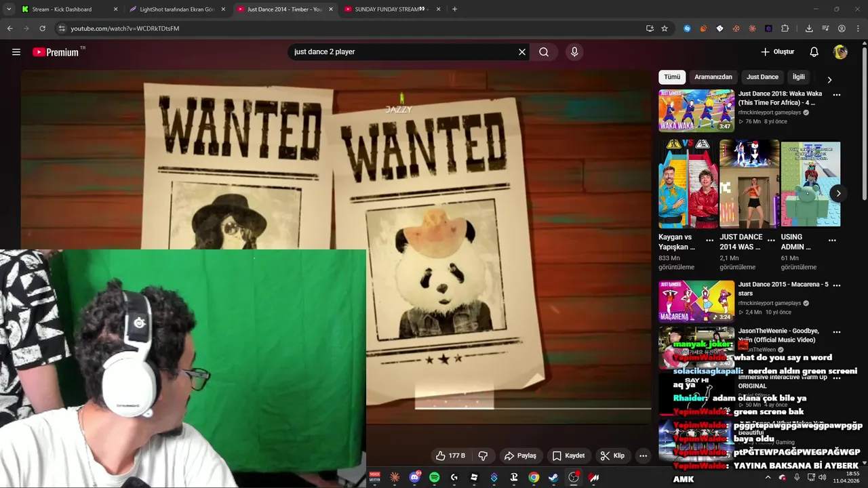Open YouTube notifications bell

[814, 52]
